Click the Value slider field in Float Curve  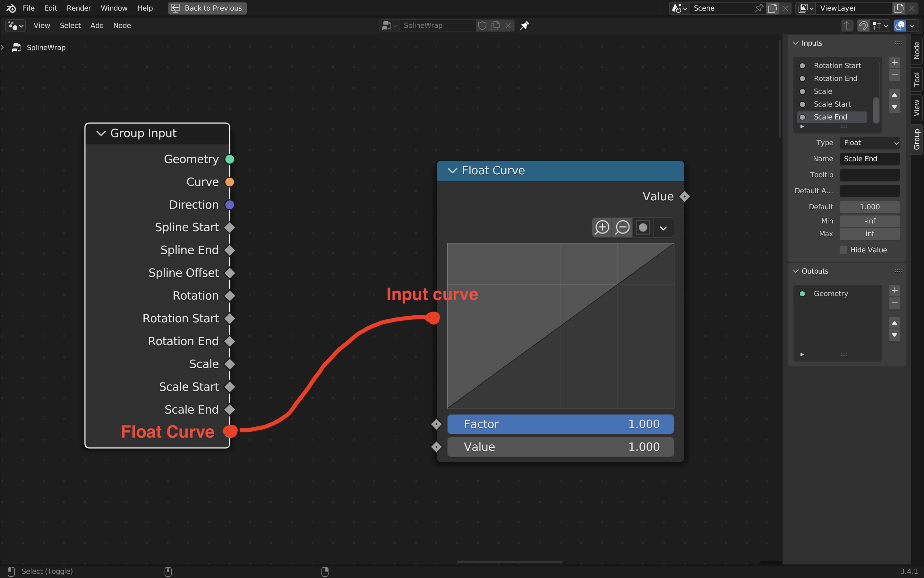click(560, 447)
